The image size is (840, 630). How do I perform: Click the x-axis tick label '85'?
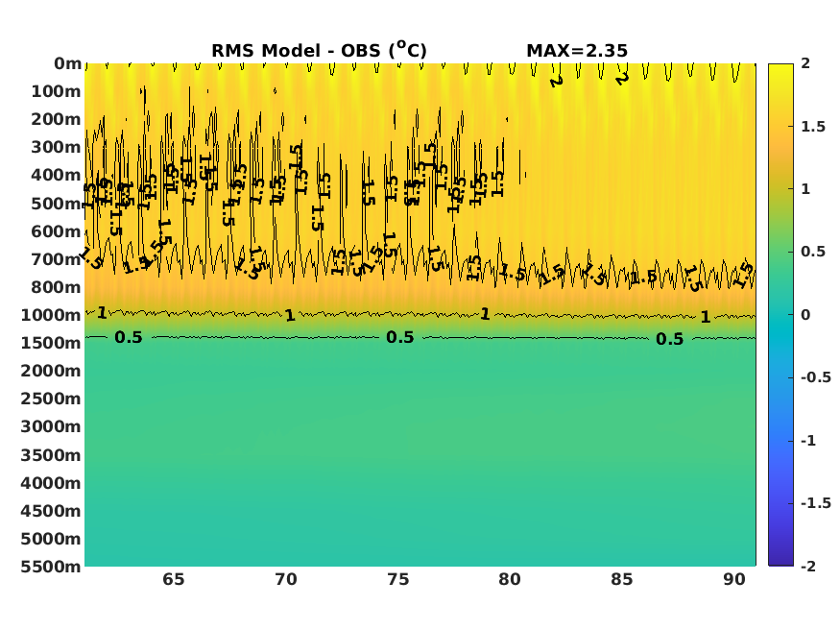(x=622, y=580)
